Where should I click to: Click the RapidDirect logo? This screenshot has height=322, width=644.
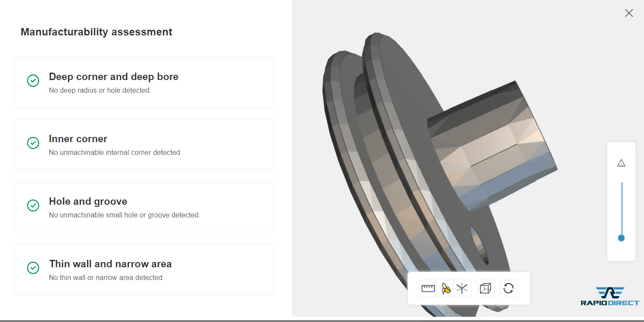pos(610,296)
